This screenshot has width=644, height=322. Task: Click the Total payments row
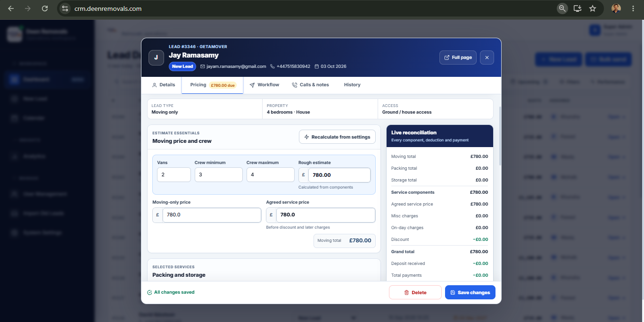[440, 275]
